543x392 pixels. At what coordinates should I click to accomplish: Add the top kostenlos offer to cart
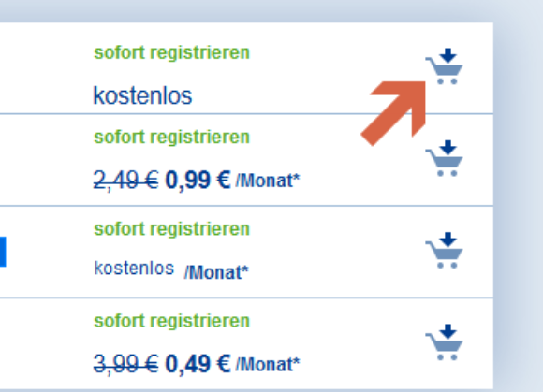click(445, 66)
